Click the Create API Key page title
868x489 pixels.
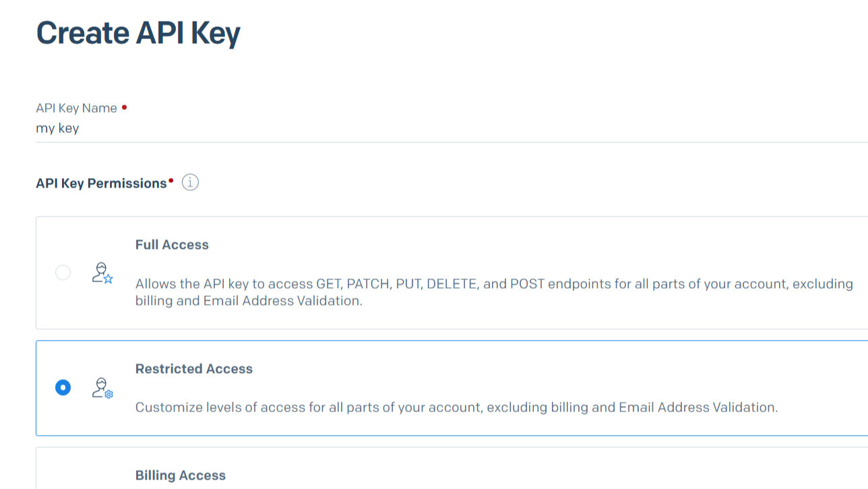tap(137, 32)
